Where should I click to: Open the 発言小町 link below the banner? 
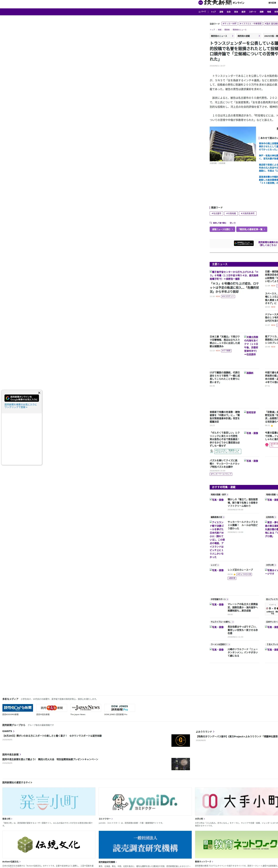(7, 819)
